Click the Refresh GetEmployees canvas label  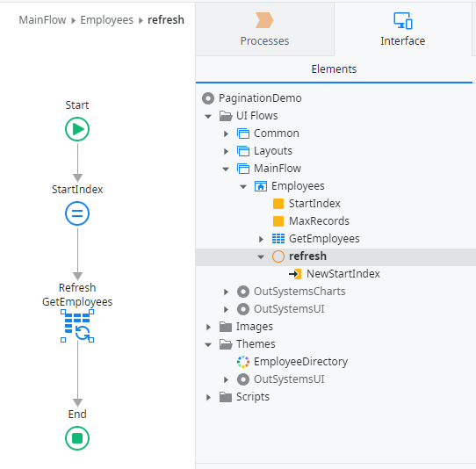point(77,294)
